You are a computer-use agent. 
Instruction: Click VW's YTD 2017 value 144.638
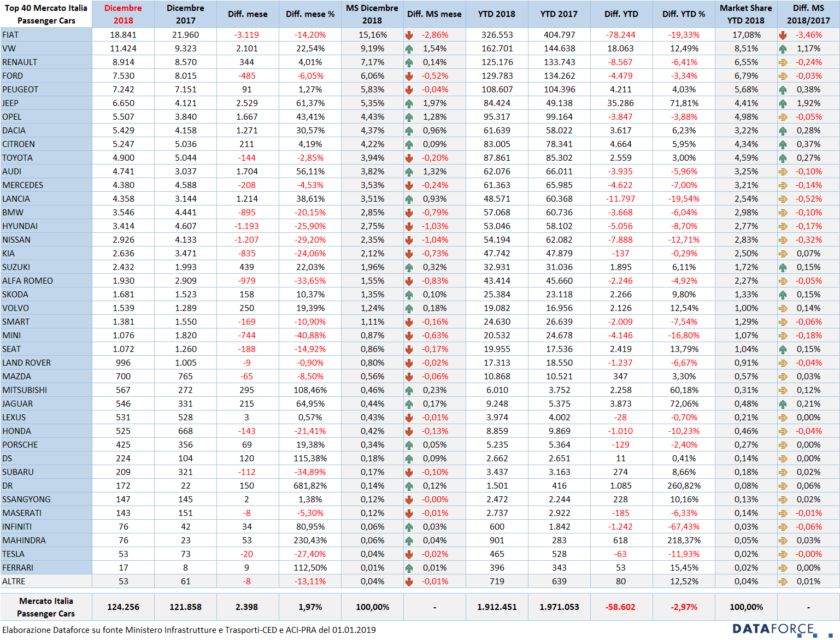(559, 49)
